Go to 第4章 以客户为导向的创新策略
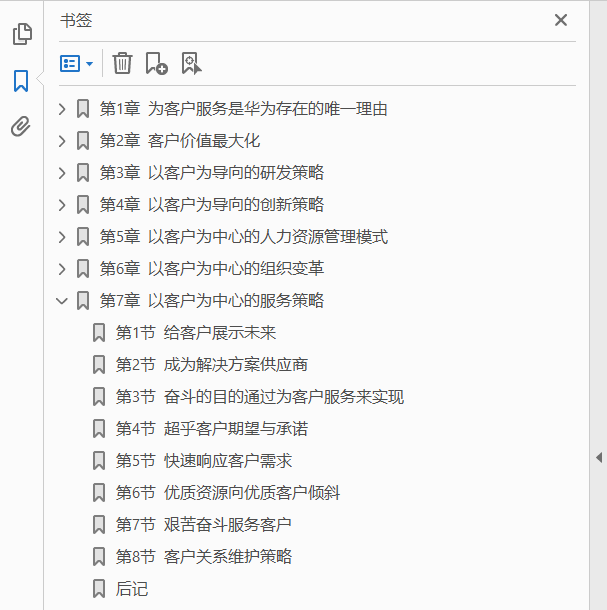This screenshot has height=610, width=607. coord(212,205)
